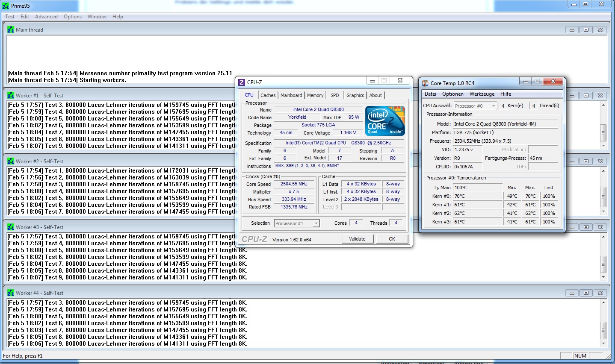Click the Worker #3 scrollbar down arrow
The width and height of the screenshot is (615, 364).
pos(603,277)
